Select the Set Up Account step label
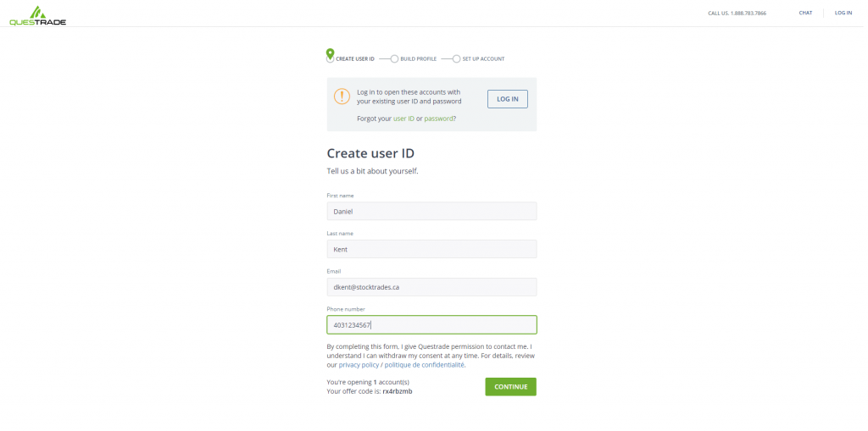Screen dimensions: 868x431 pos(483,59)
